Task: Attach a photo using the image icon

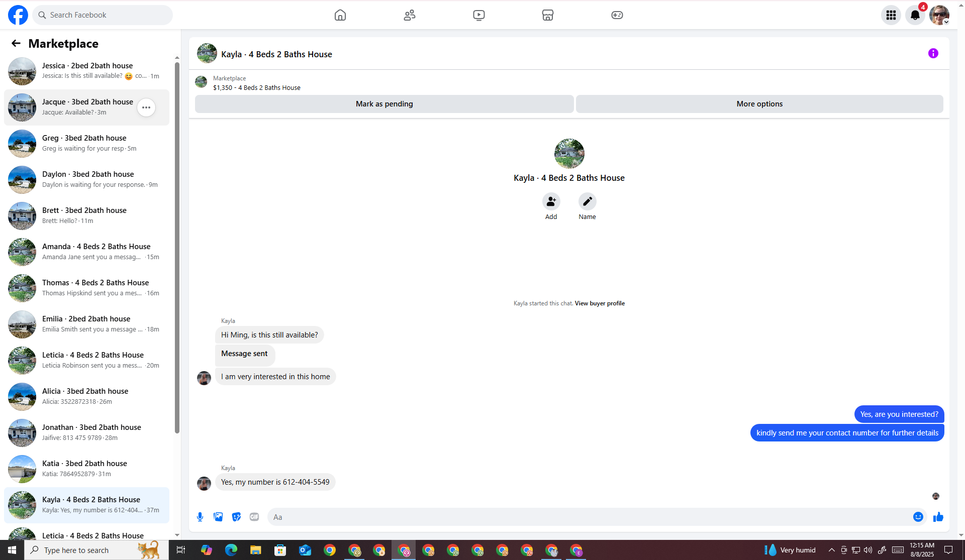Action: 218,517
